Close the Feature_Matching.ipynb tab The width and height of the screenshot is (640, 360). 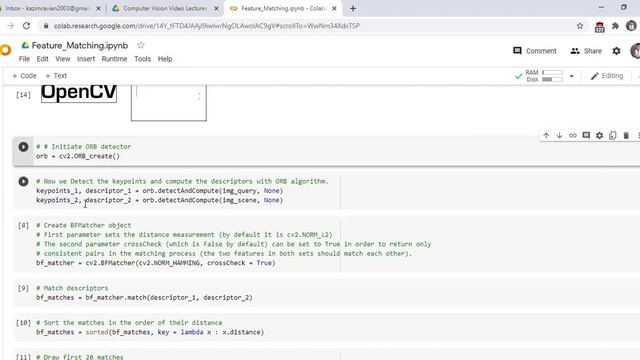tap(334, 8)
